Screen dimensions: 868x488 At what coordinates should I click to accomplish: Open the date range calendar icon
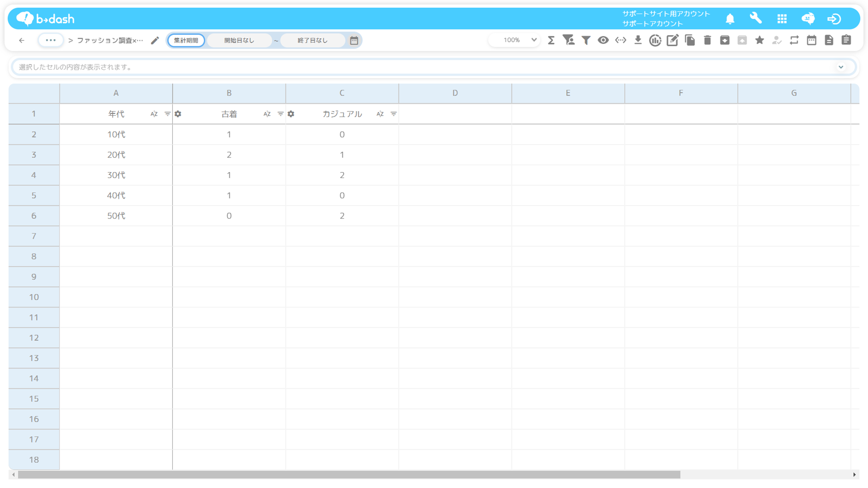[x=354, y=40]
